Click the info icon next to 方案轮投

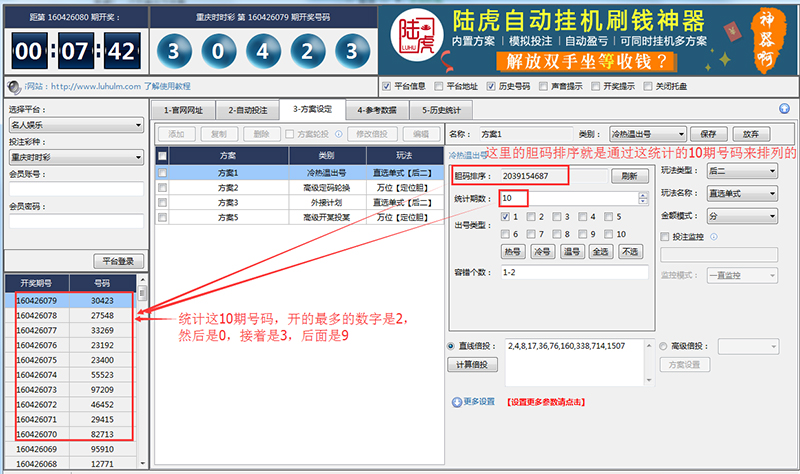click(x=338, y=134)
